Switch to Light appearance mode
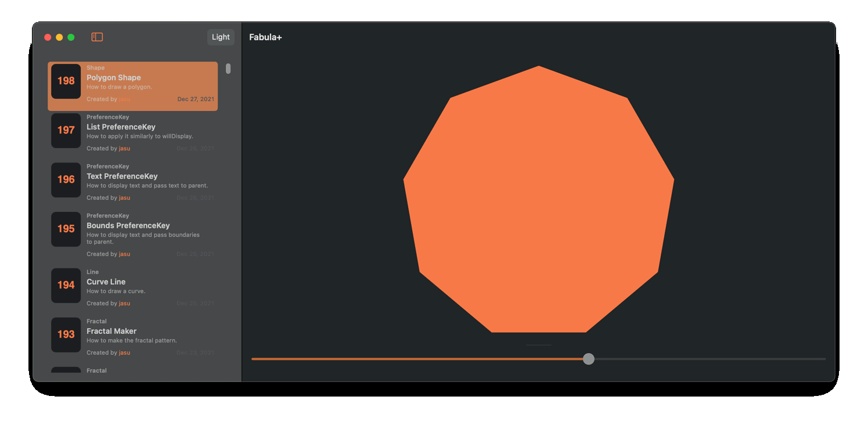Image resolution: width=868 pixels, height=425 pixels. [221, 37]
